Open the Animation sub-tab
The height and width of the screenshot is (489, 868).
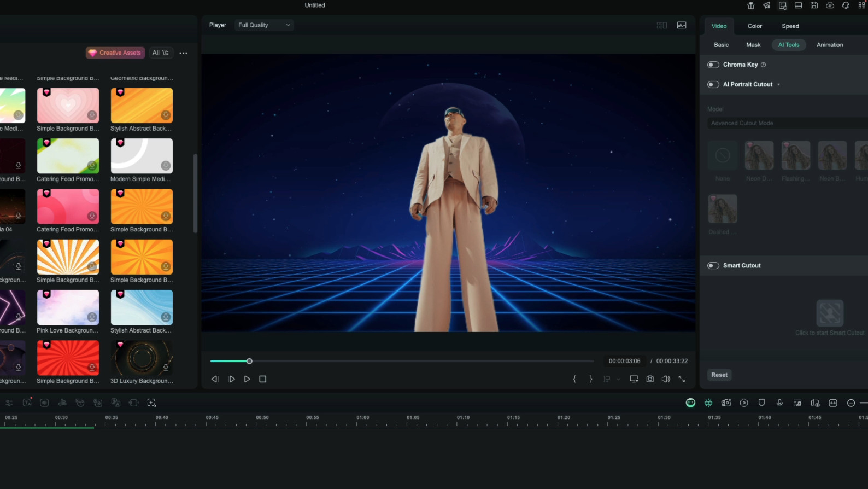coord(830,45)
